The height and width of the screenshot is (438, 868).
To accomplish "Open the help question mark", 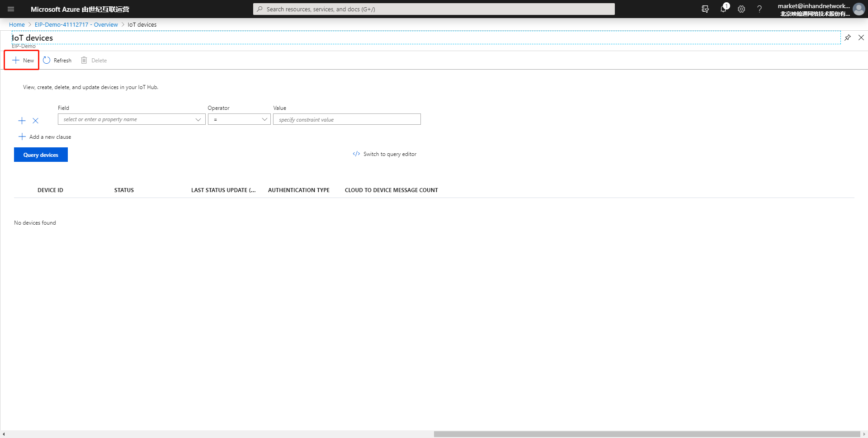I will [759, 9].
